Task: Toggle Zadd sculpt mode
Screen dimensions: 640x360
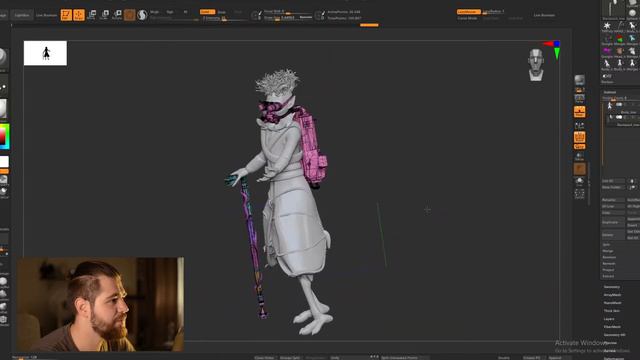Action: [207, 12]
